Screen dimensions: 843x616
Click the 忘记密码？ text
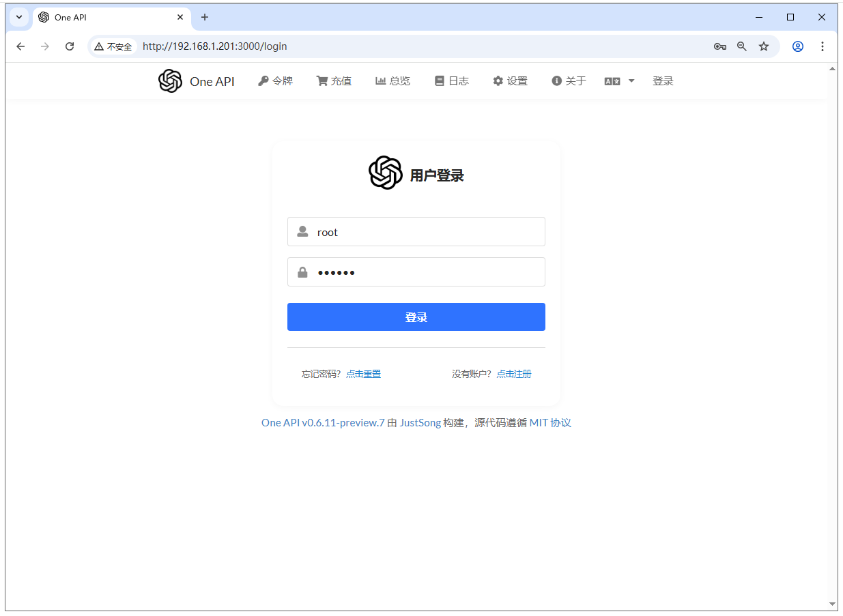click(x=322, y=374)
